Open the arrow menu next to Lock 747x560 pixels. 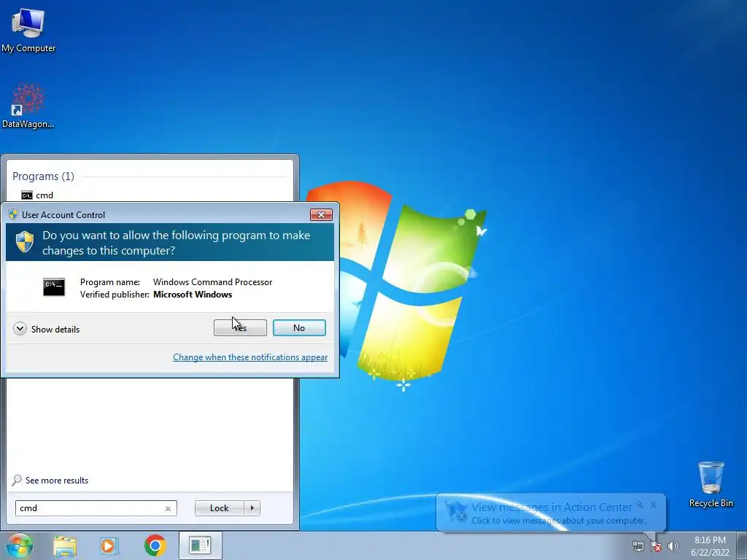(252, 508)
